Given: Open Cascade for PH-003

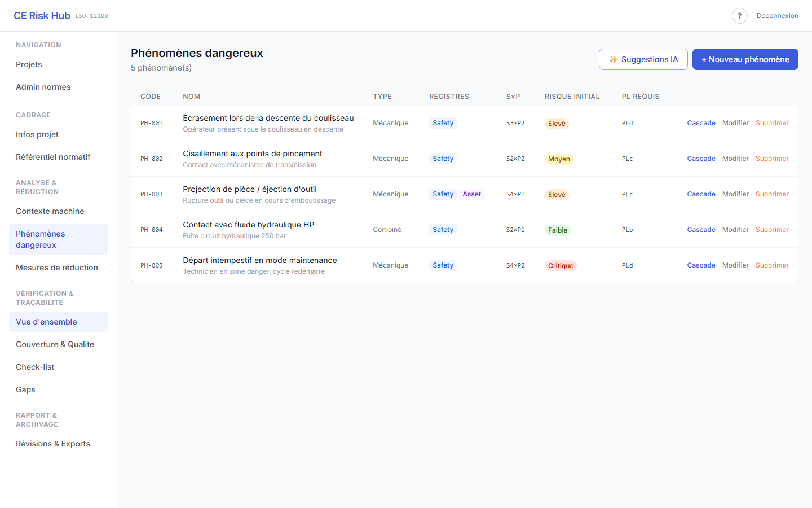Looking at the screenshot, I should [x=701, y=194].
